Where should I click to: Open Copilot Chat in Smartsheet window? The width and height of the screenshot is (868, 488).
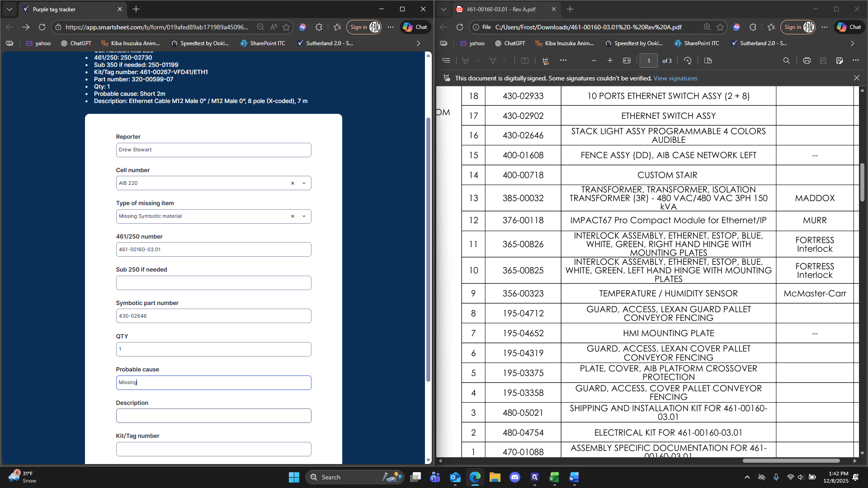(x=415, y=27)
